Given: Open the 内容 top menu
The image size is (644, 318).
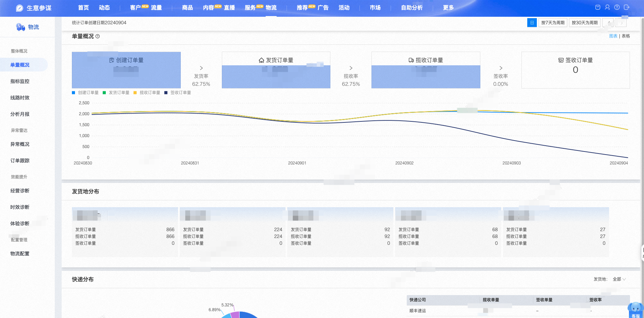Looking at the screenshot, I should [x=209, y=8].
